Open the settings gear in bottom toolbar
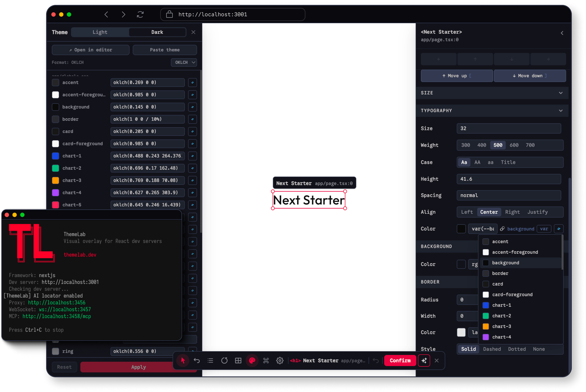 (280, 361)
